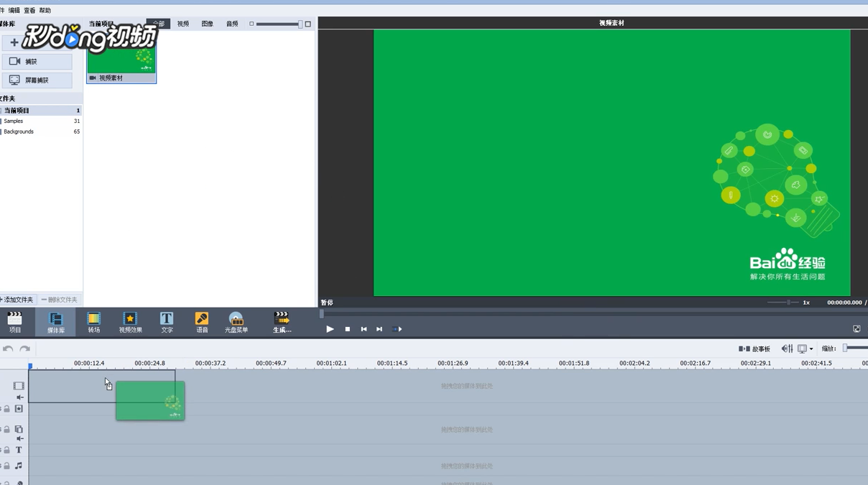Mute the overlay track audio
This screenshot has height=485, width=868.
click(20, 438)
